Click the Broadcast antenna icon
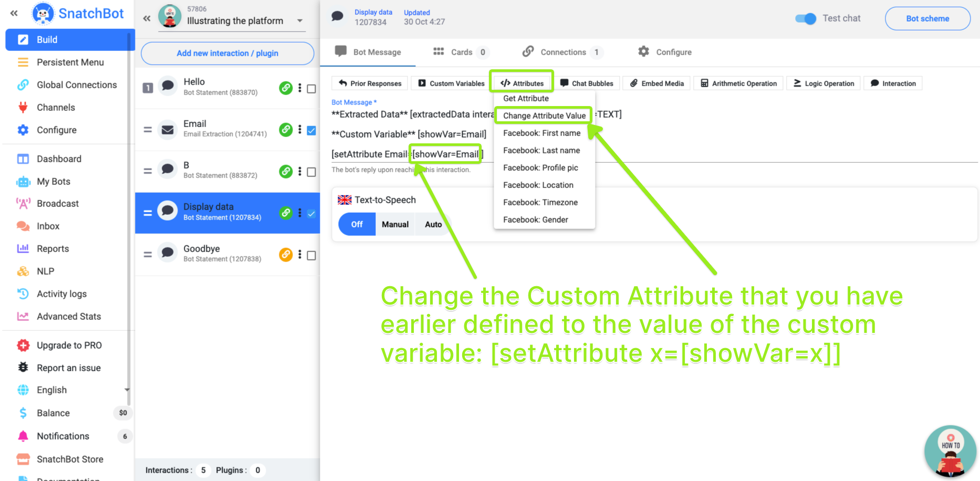Screen dimensions: 980x481 click(23, 204)
